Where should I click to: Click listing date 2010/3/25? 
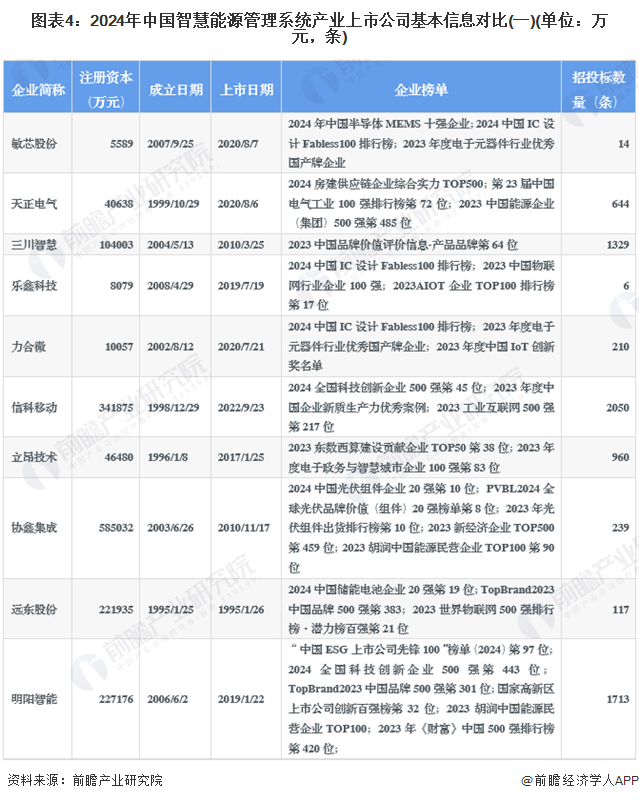pyautogui.click(x=241, y=245)
